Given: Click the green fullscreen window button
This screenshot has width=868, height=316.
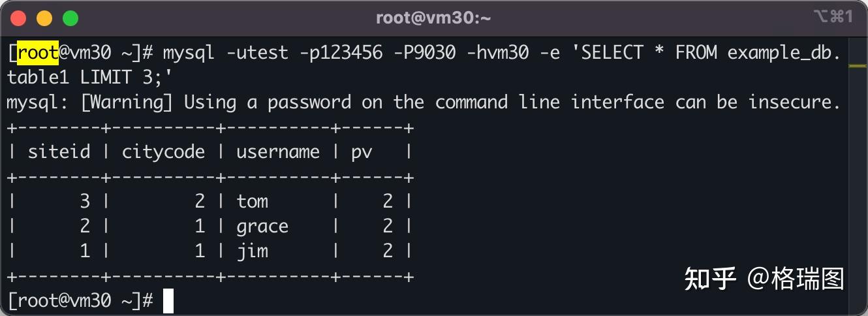Looking at the screenshot, I should pos(70,18).
